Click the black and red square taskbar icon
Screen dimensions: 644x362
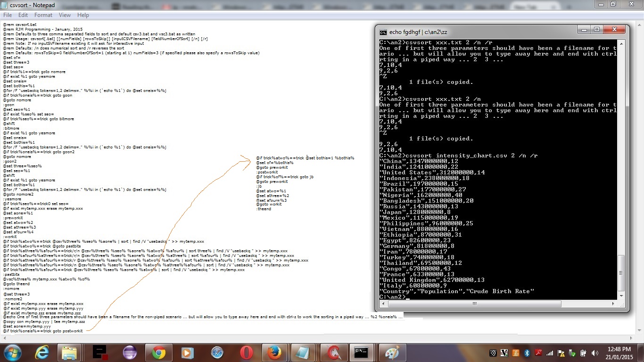100,353
